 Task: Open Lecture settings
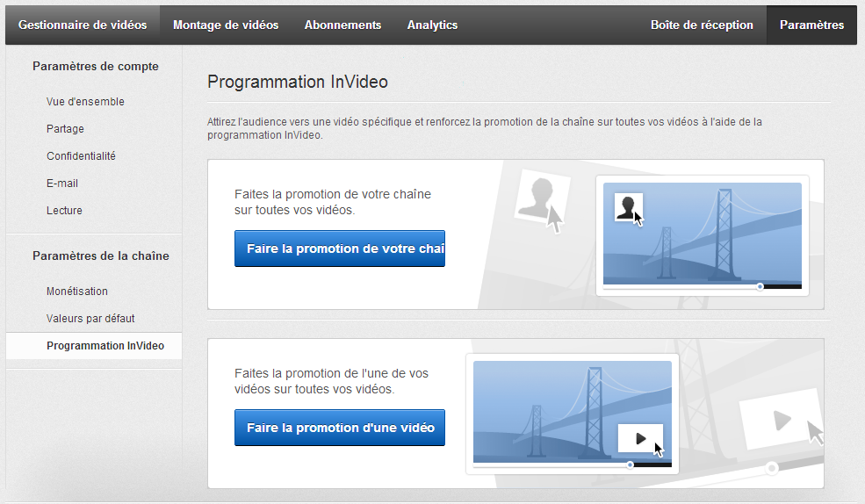[64, 210]
